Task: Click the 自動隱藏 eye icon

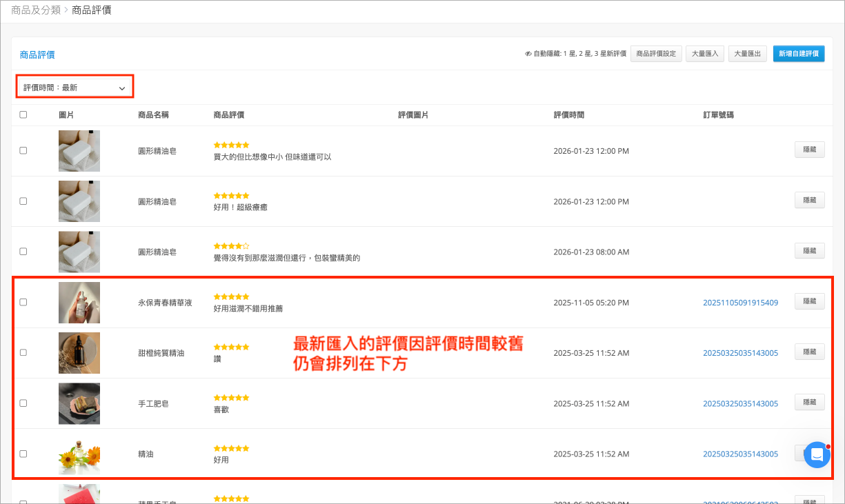Action: click(x=528, y=54)
